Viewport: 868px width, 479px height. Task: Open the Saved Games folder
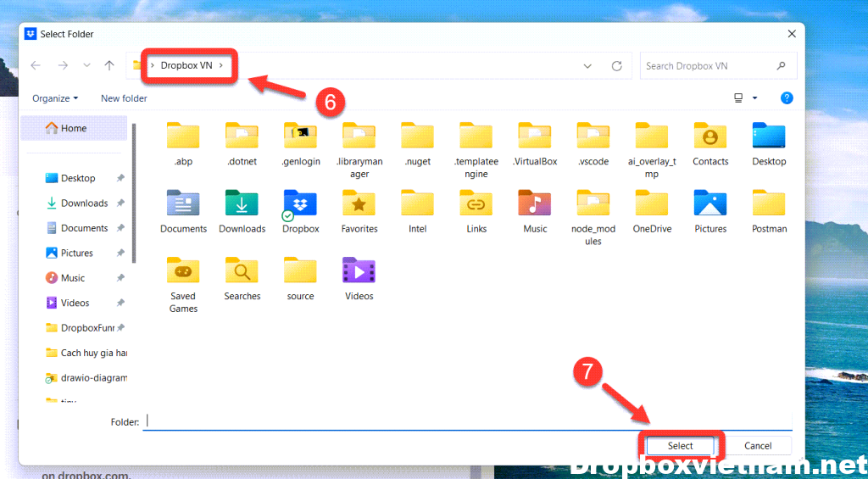[183, 272]
